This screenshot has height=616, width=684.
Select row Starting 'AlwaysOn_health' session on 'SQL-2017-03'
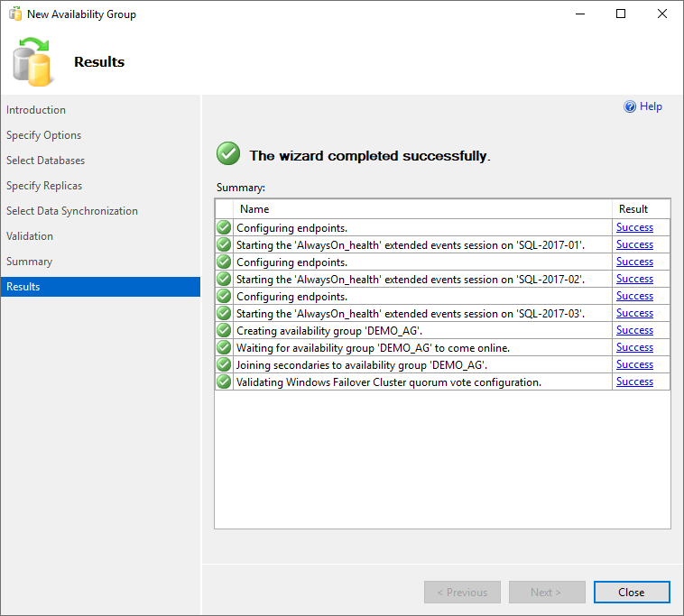(443, 313)
